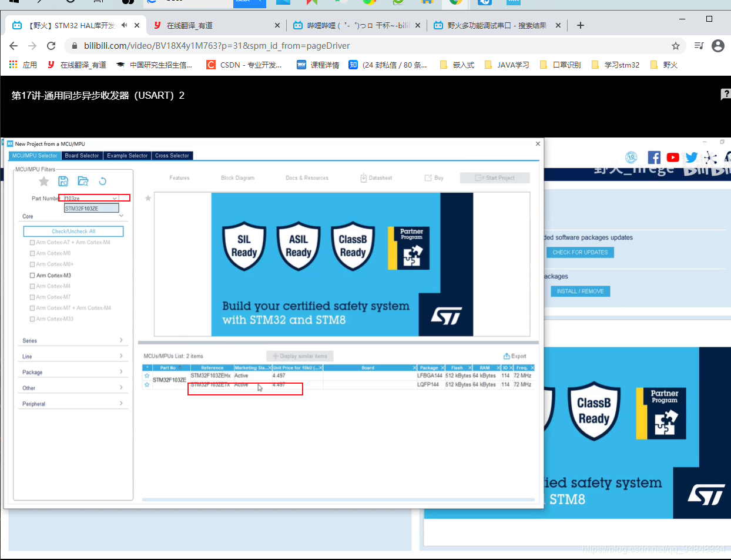
Task: Click the LQFP144 package cell
Action: [x=428, y=385]
